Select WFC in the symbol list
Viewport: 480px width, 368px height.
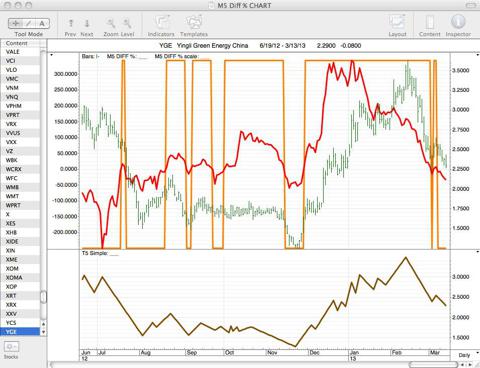pyautogui.click(x=20, y=178)
